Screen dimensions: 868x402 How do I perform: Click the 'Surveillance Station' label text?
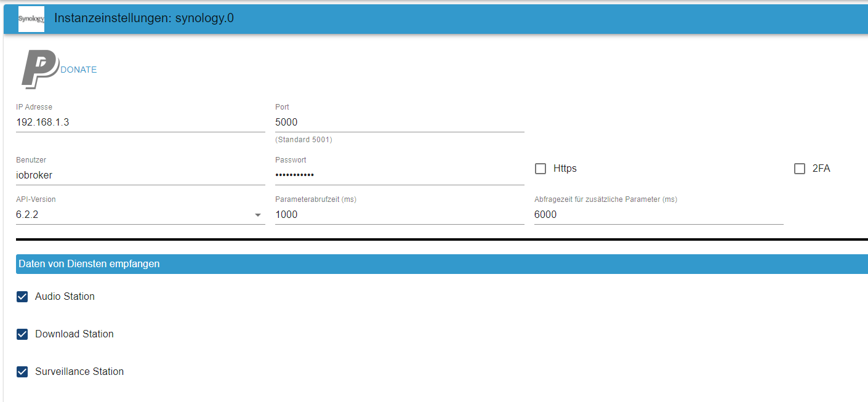tap(79, 372)
